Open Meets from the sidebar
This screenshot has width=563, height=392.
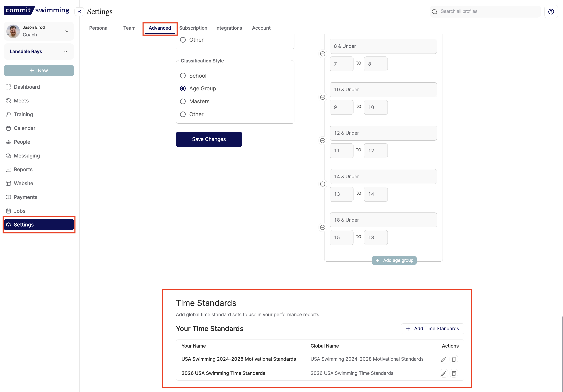pos(21,101)
